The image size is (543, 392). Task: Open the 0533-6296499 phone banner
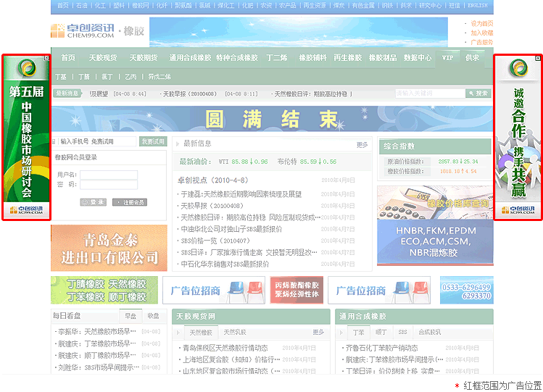click(x=467, y=291)
